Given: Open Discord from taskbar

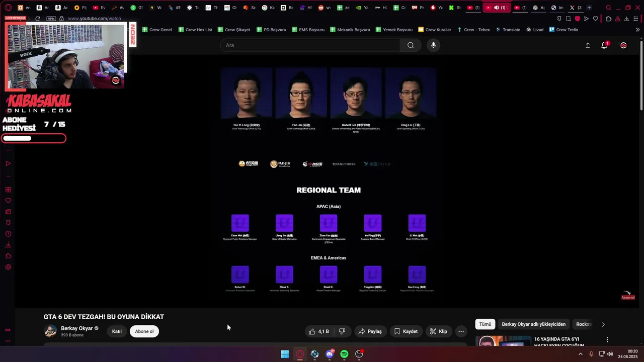Looking at the screenshot, I should pos(330,354).
